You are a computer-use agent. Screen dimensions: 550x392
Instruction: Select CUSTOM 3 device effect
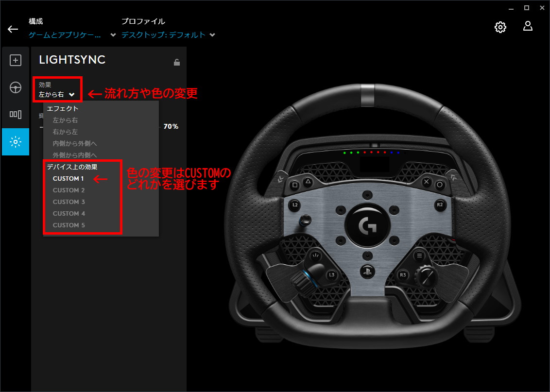pyautogui.click(x=69, y=202)
